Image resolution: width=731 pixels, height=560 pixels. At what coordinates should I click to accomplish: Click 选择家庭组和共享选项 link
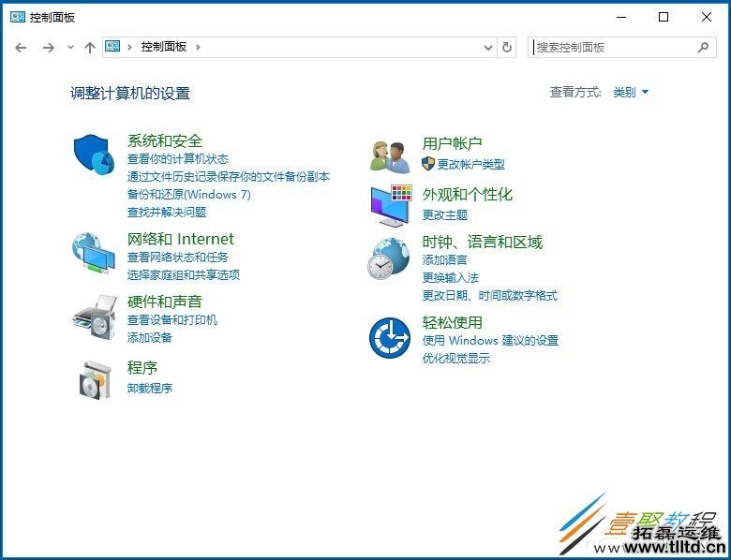(183, 274)
